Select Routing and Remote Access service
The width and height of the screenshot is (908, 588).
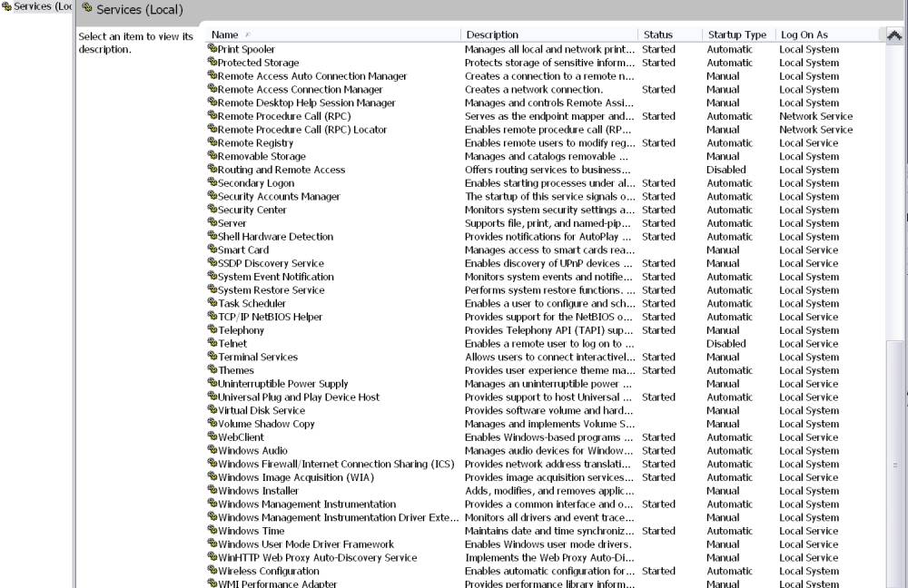pos(281,170)
